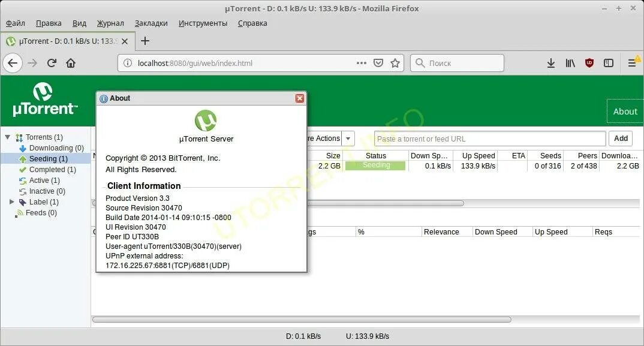Click the About info icon in dialog title

pos(104,98)
